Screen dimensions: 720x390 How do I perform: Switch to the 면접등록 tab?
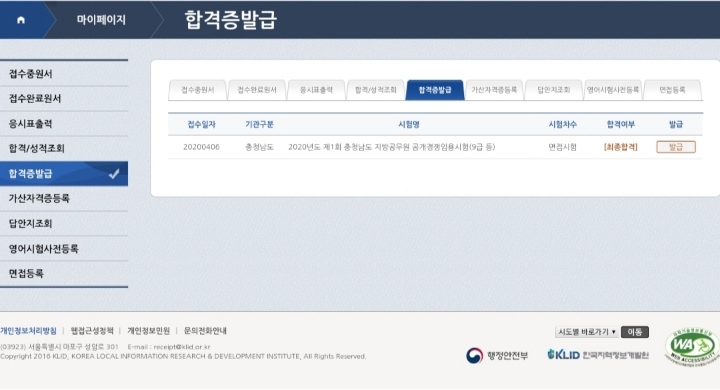tap(672, 90)
